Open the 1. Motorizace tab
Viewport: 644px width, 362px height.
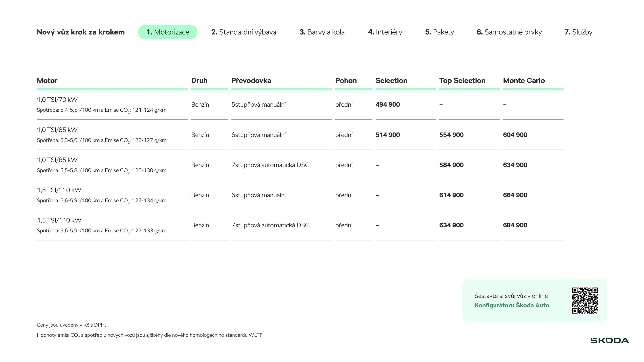pyautogui.click(x=168, y=32)
